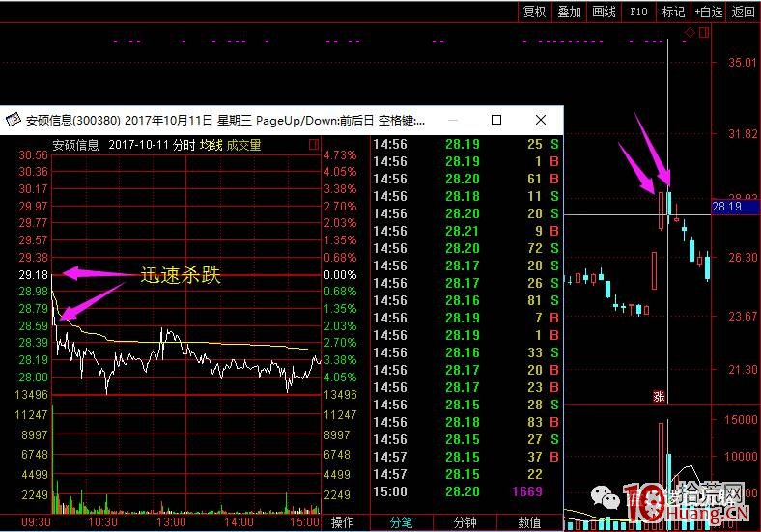Click the 35.01 price level on K-line axis

[x=742, y=63]
